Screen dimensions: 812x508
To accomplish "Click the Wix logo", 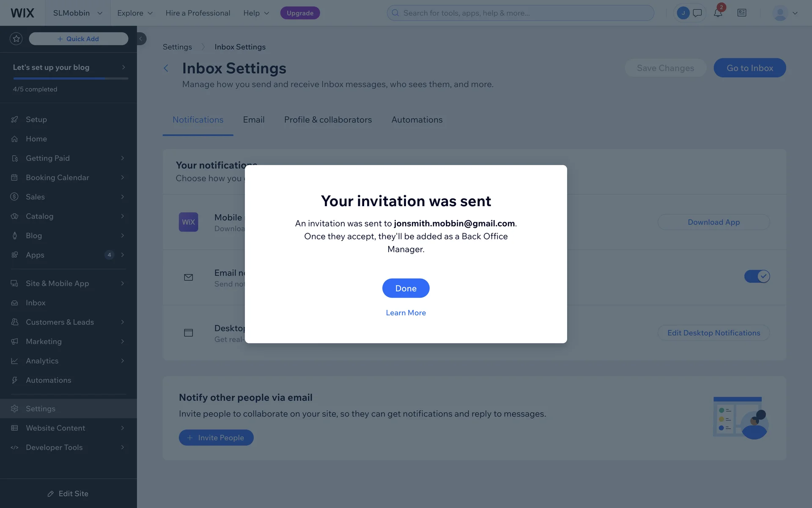I will coord(22,13).
